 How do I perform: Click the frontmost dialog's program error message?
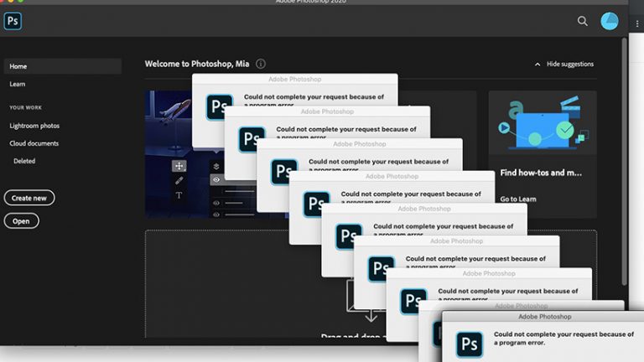coord(563,339)
